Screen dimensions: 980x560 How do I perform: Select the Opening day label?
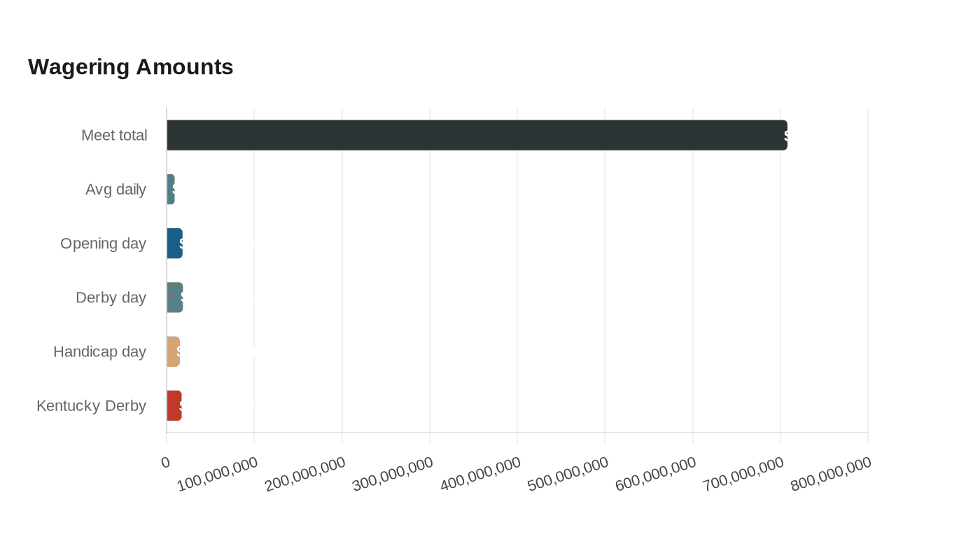click(x=103, y=243)
